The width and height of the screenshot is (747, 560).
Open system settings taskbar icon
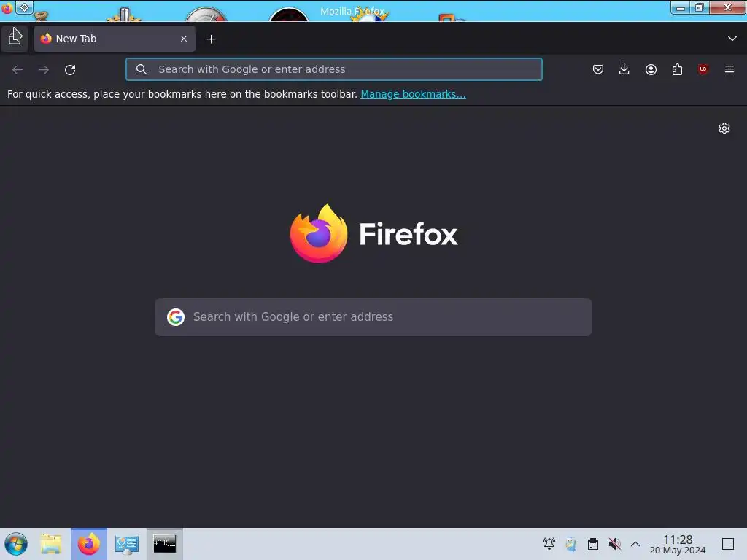pos(127,544)
